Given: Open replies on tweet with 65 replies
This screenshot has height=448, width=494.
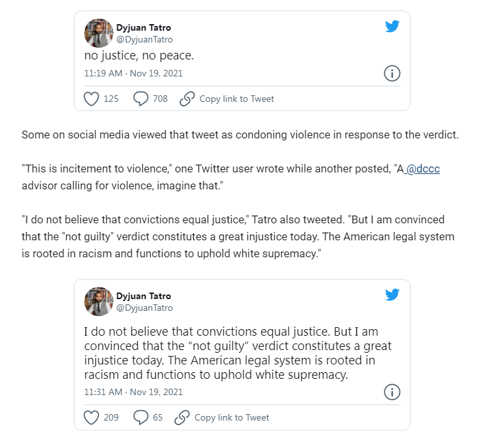Looking at the screenshot, I should tap(140, 417).
